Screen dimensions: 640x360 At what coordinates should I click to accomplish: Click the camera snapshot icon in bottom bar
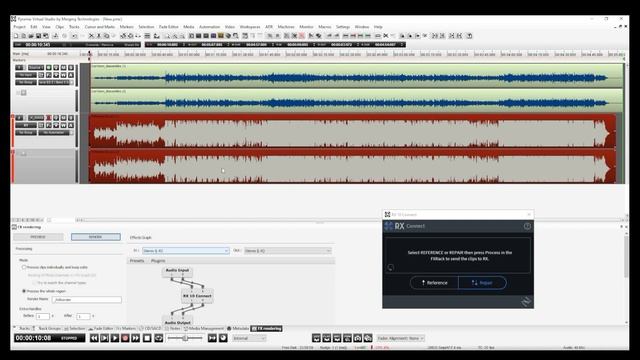(358, 338)
